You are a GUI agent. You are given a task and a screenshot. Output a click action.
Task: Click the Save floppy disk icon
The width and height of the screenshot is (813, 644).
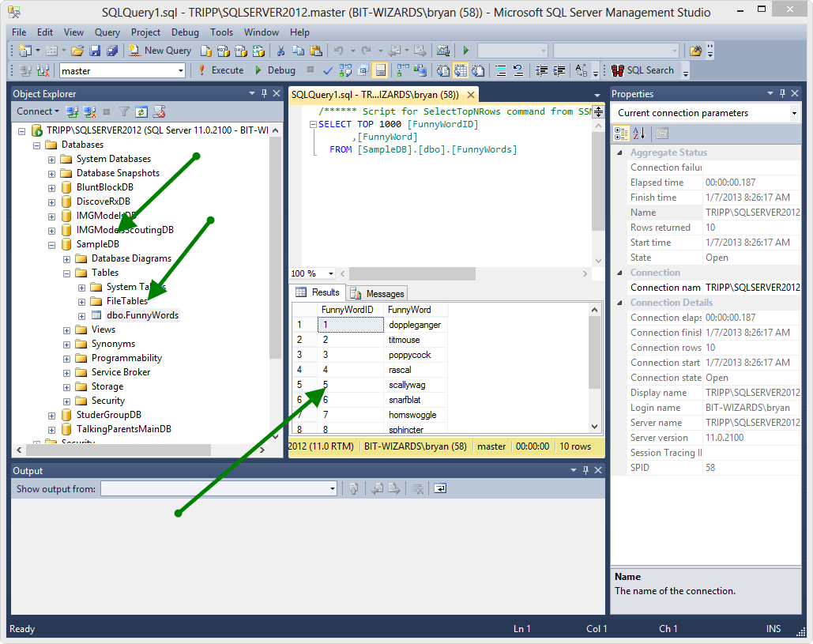(95, 51)
